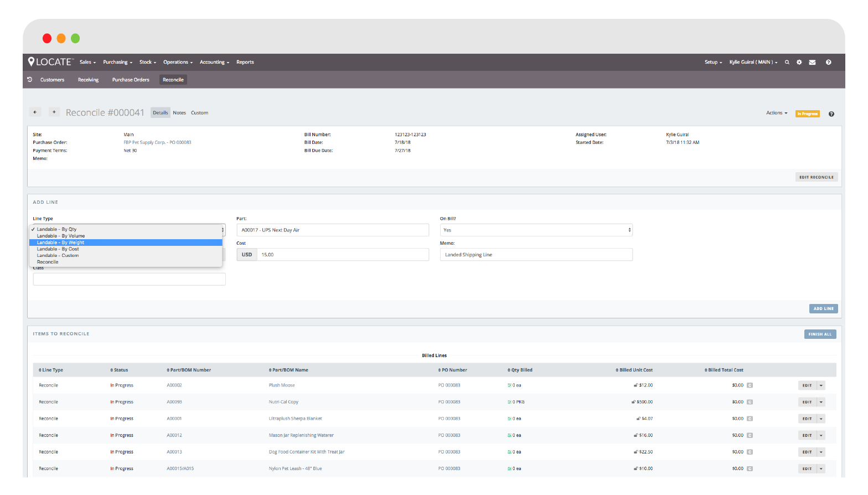Click the lock icon beside $4.07
Screen dimensions: 868x495
[x=638, y=419]
